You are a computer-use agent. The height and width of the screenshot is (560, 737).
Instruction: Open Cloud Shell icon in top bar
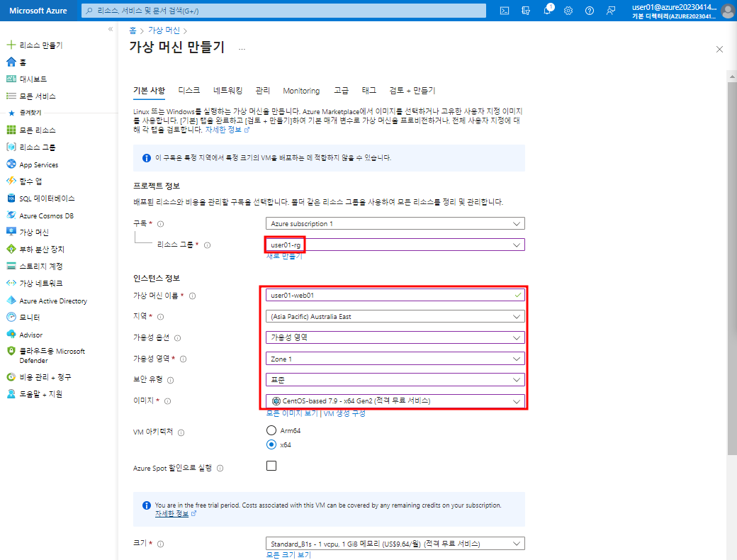point(505,11)
